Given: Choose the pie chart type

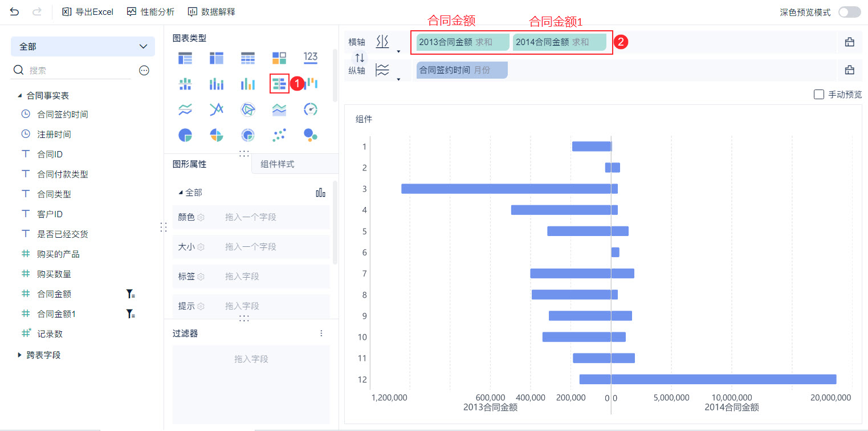Looking at the screenshot, I should pos(185,135).
